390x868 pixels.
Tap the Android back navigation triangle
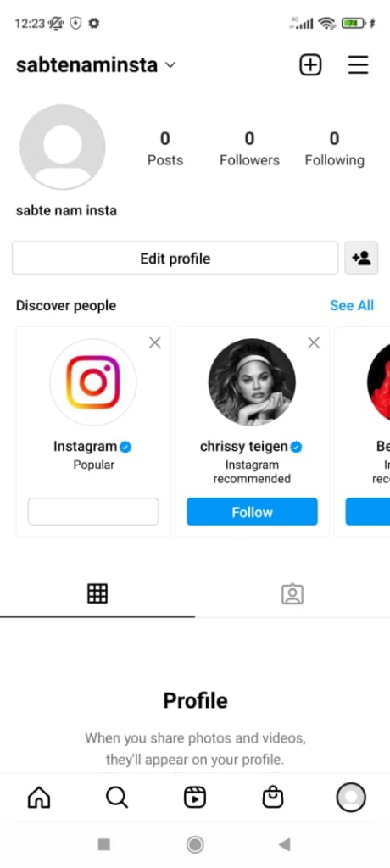click(x=284, y=844)
